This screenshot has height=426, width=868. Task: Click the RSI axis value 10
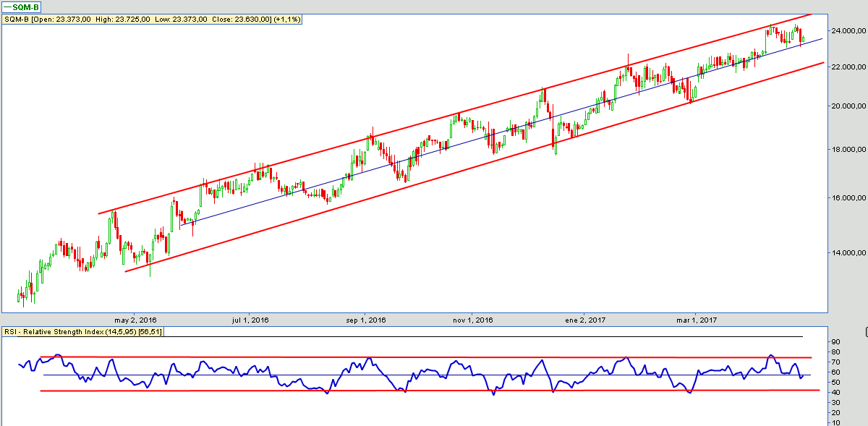[835, 422]
